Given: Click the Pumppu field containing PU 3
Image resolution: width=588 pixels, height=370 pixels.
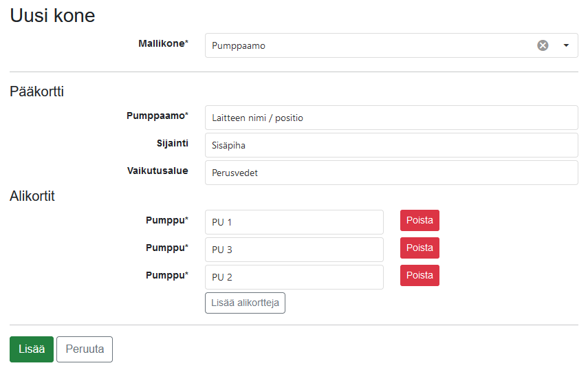Looking at the screenshot, I should point(294,249).
